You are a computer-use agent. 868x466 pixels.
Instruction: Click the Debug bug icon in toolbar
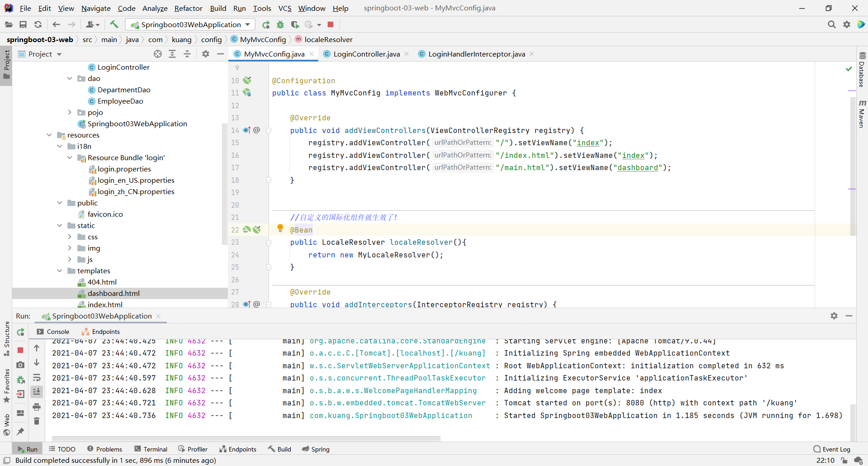tap(280, 24)
